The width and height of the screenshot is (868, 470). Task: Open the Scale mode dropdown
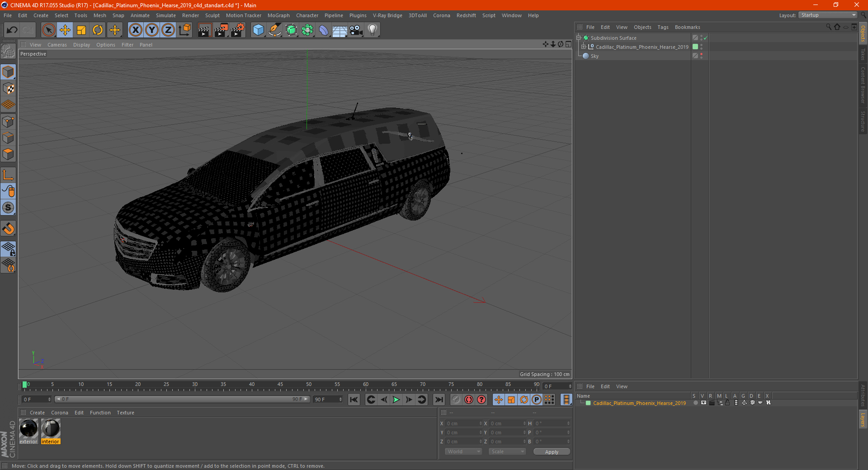click(x=507, y=451)
